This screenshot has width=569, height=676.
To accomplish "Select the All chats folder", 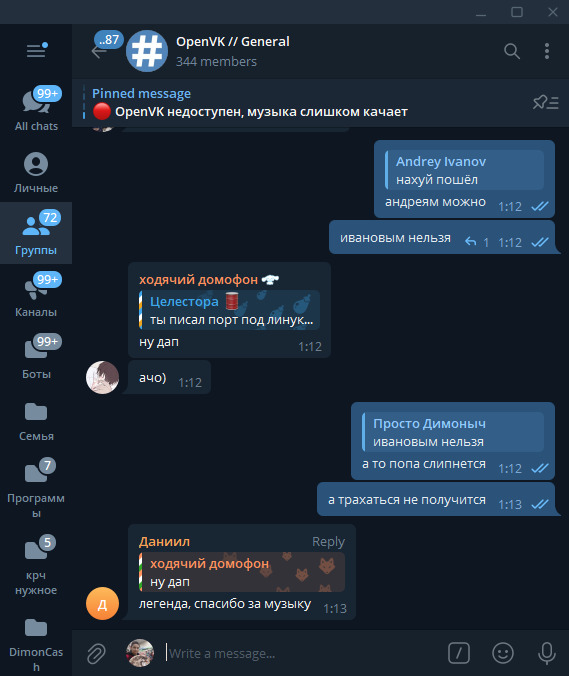I will [36, 109].
